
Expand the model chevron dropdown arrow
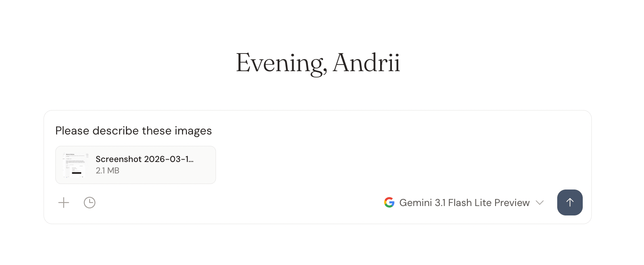coord(540,202)
